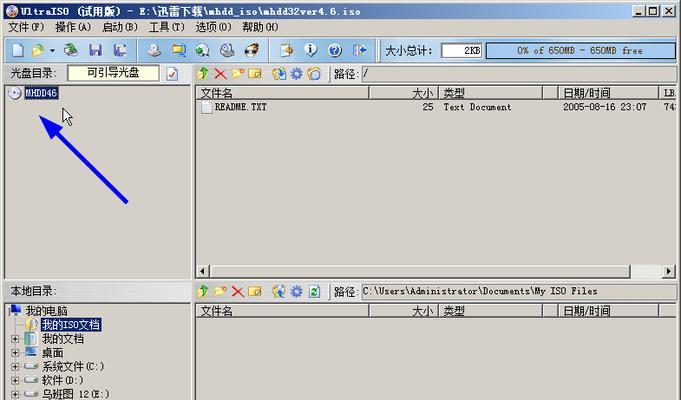Screen dimensions: 681x400
Task: Click the Save floppy disk icon
Action: [95, 50]
